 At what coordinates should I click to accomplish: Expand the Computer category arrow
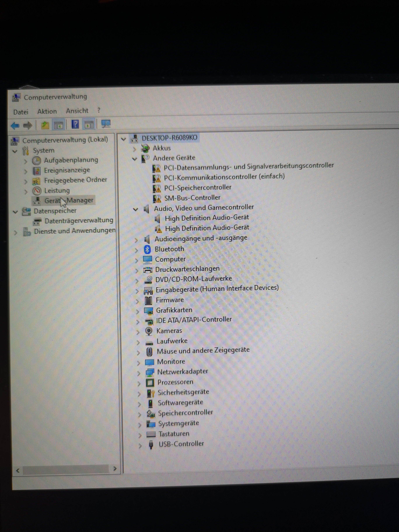point(136,260)
